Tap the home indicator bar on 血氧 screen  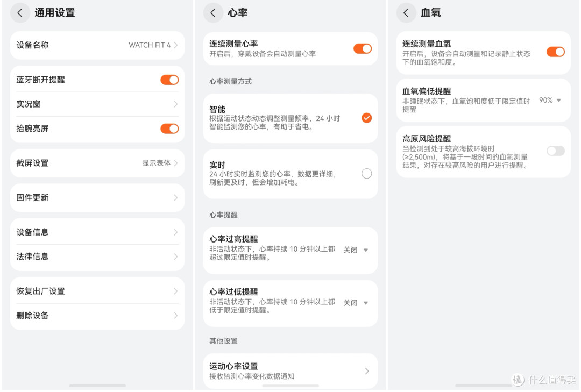484,386
